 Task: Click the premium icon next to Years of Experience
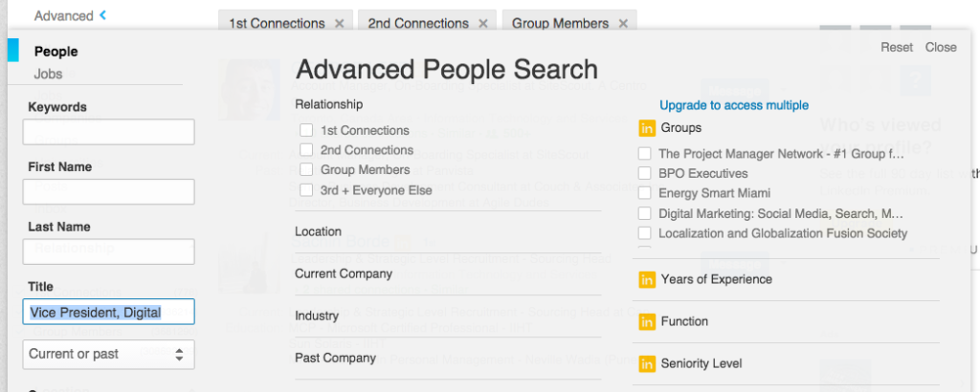pos(647,279)
